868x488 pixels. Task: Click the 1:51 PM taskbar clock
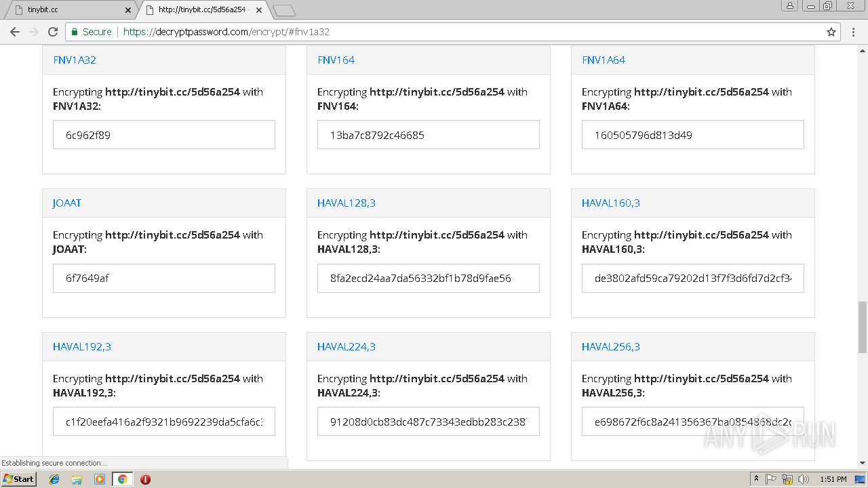[833, 479]
